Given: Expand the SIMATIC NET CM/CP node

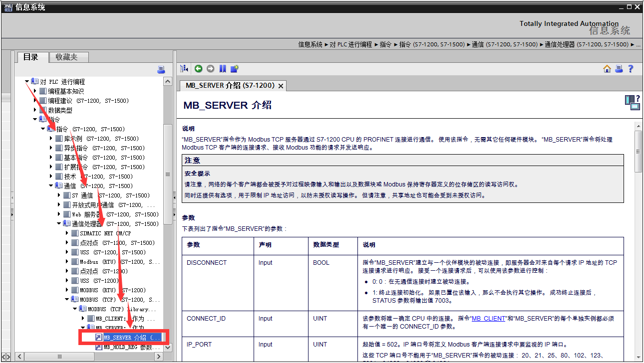Looking at the screenshot, I should (x=67, y=233).
